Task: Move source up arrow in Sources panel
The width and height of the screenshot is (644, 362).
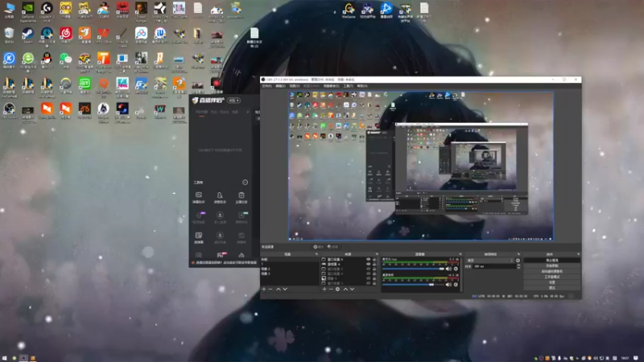Action: pos(345,290)
